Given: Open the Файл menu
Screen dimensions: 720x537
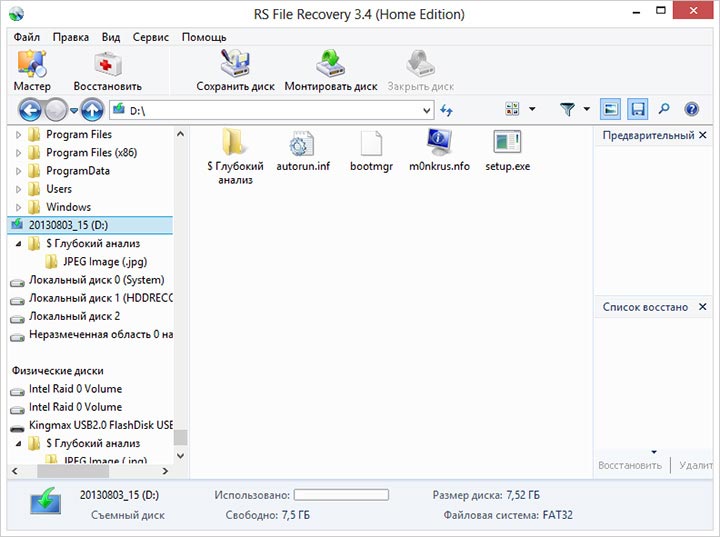Looking at the screenshot, I should [x=27, y=37].
